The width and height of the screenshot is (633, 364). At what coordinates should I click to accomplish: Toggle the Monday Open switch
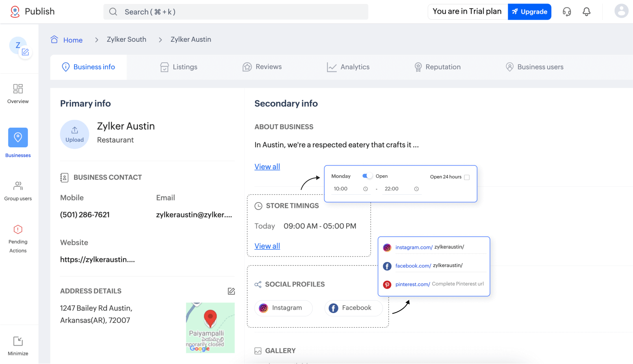click(x=367, y=176)
